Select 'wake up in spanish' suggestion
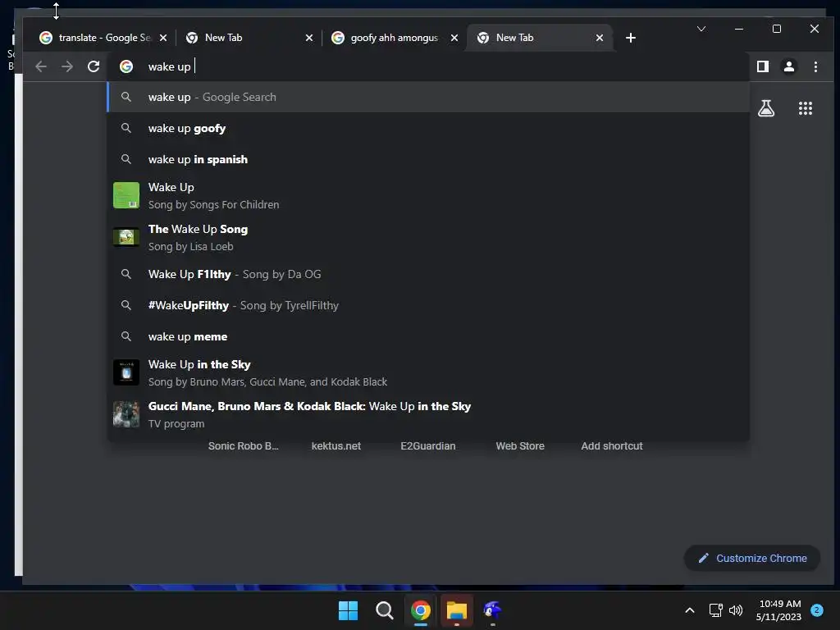This screenshot has width=840, height=630. 428,159
